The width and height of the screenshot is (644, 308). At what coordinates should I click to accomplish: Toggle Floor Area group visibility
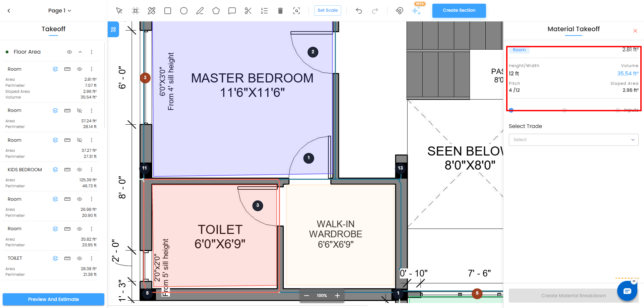(x=69, y=52)
